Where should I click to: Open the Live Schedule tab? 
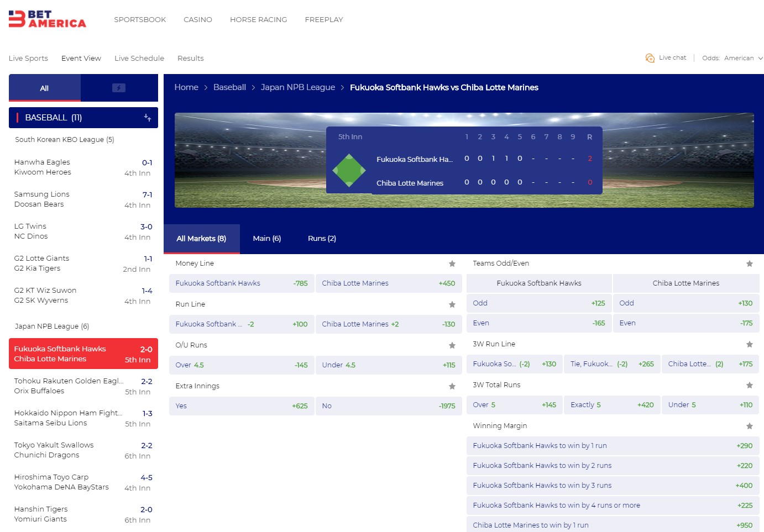(x=139, y=58)
